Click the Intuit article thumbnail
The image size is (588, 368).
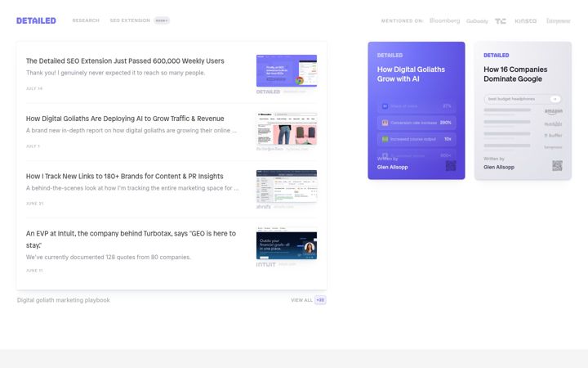[287, 244]
